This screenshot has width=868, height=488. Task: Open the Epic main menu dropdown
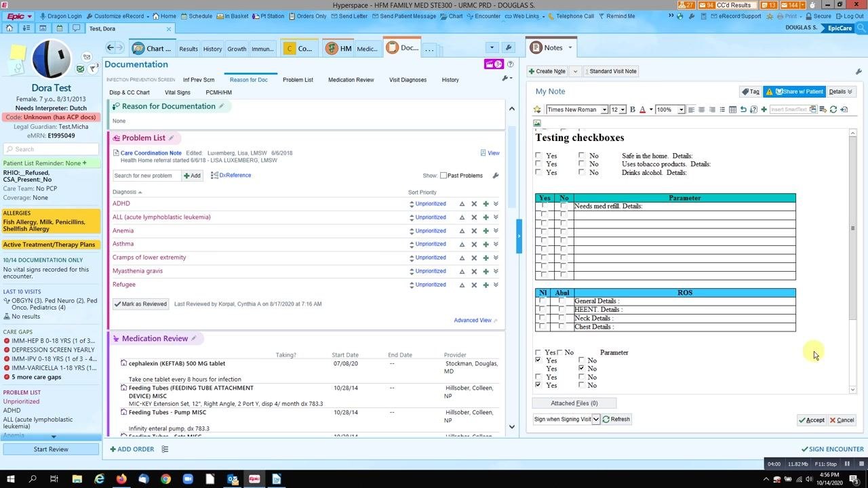tap(18, 16)
